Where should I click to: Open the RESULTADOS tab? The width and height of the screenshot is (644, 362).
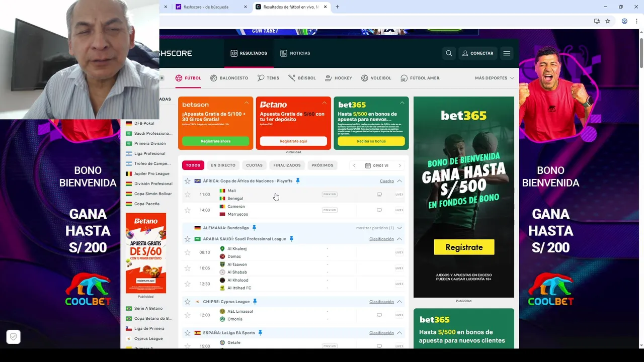tap(249, 53)
